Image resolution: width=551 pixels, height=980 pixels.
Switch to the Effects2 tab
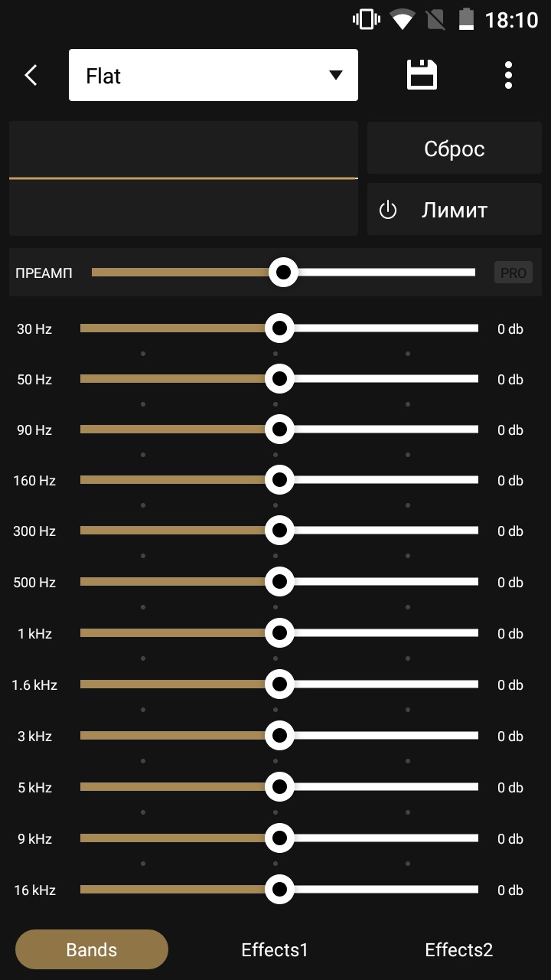coord(458,950)
